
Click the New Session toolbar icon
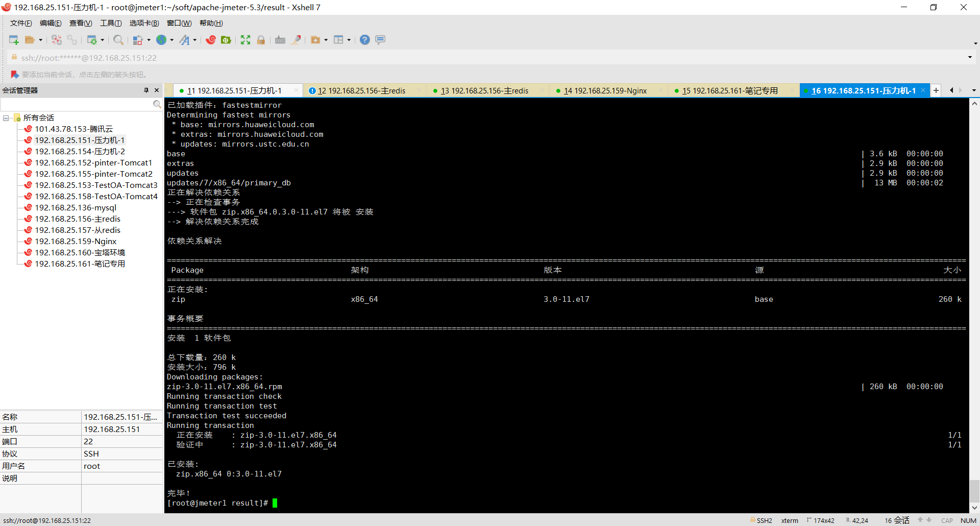coord(14,40)
